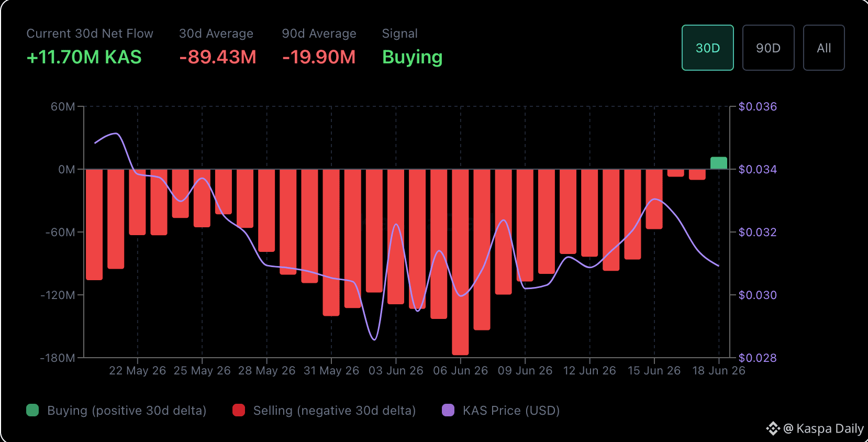Click the 31 May 26 axis date

click(x=331, y=371)
